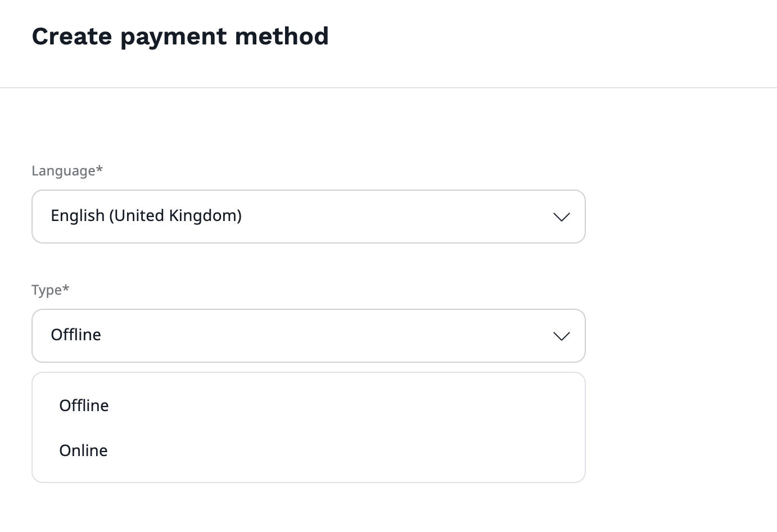Click the Type* field label

pyautogui.click(x=50, y=290)
